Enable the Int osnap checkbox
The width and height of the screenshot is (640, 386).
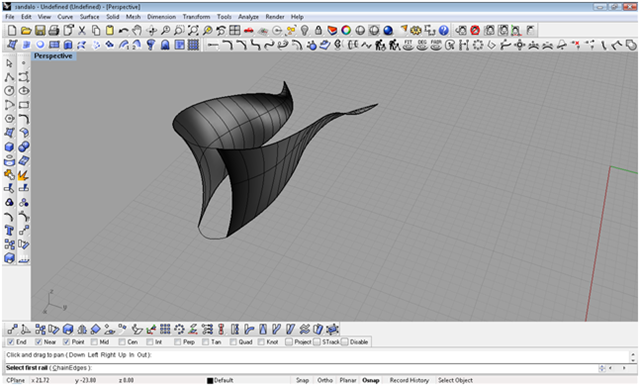[149, 342]
